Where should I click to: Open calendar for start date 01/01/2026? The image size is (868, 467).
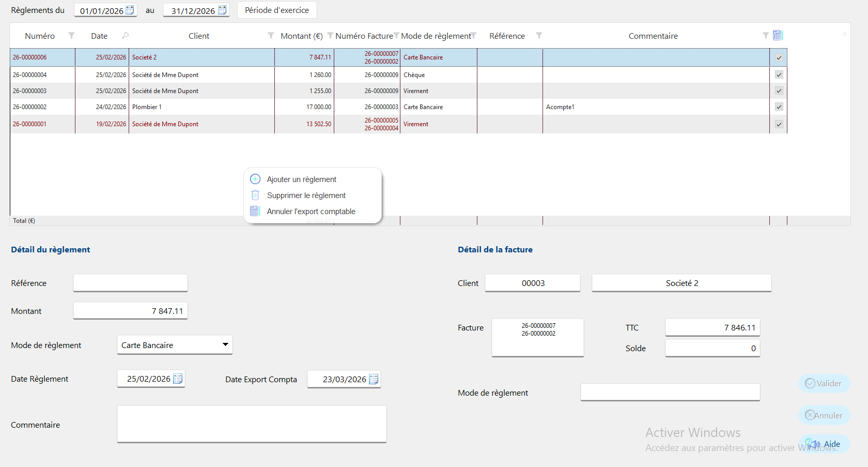130,10
